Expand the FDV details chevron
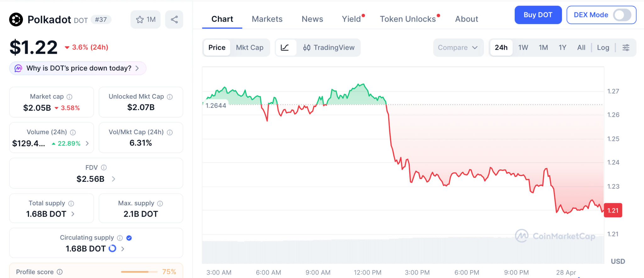644x278 pixels. point(114,179)
